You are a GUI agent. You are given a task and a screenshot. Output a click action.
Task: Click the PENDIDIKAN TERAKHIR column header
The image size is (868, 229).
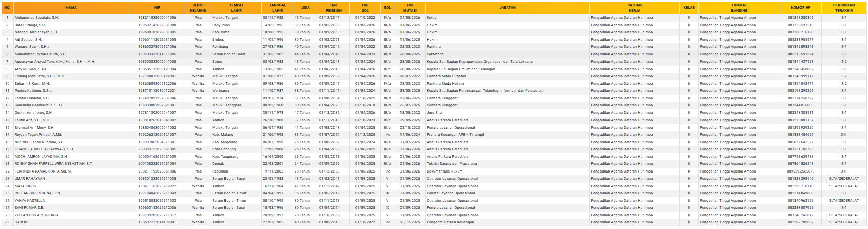coord(844,8)
